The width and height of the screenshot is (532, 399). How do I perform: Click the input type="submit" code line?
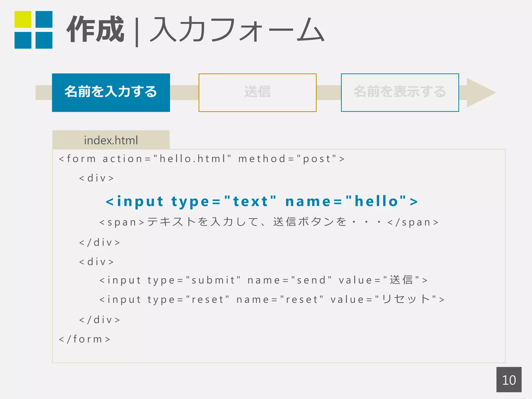[x=263, y=280]
